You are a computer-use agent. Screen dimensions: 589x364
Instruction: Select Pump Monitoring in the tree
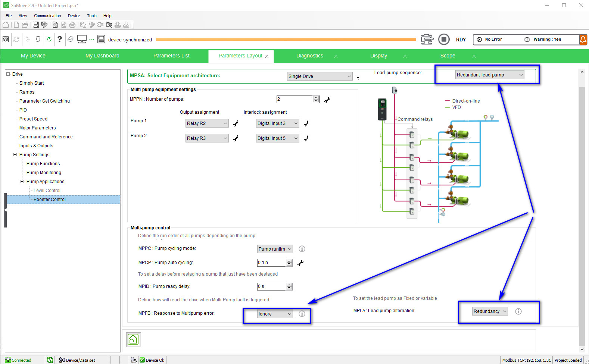coord(44,173)
